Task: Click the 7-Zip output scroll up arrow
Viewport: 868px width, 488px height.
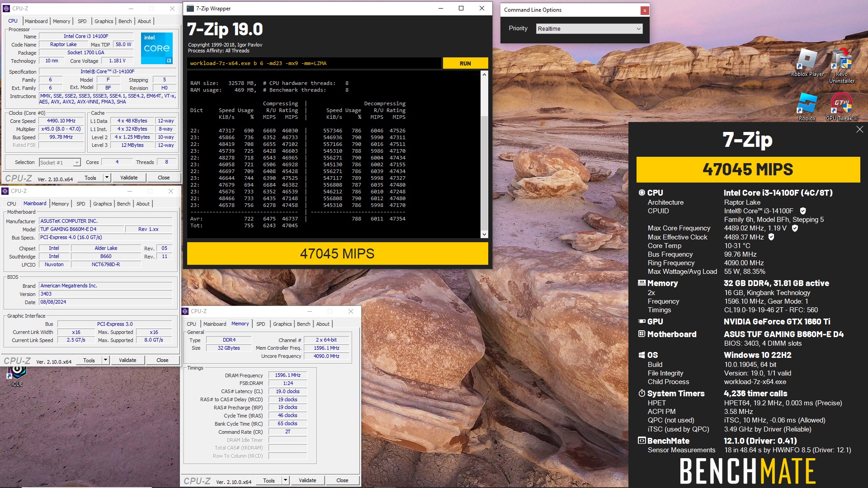Action: pyautogui.click(x=484, y=74)
